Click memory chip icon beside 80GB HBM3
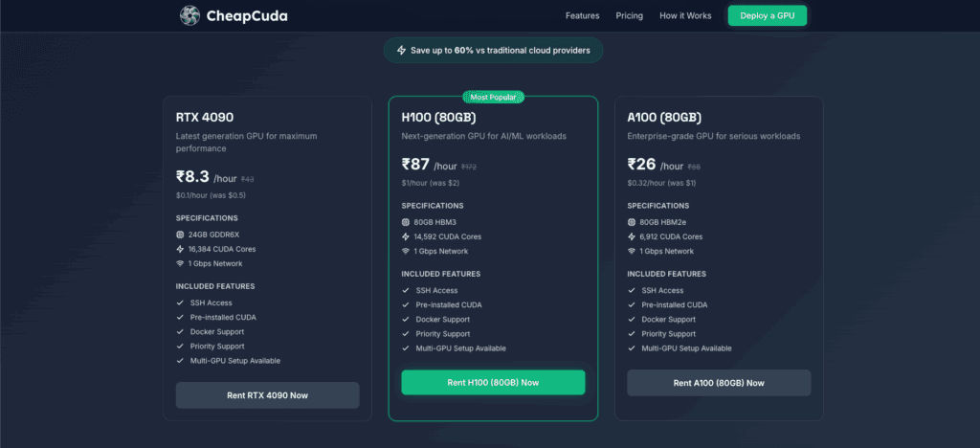Viewport: 980px width, 448px height. pyautogui.click(x=407, y=222)
